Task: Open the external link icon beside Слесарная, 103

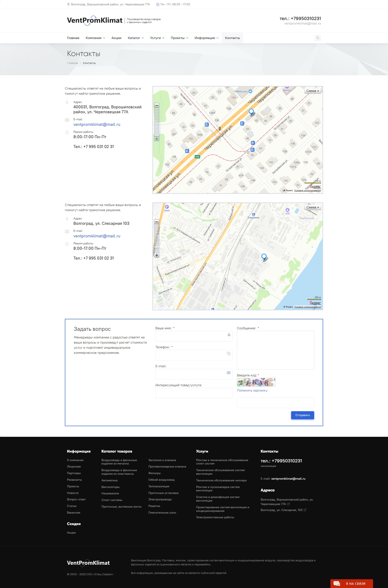Action: pyautogui.click(x=305, y=510)
